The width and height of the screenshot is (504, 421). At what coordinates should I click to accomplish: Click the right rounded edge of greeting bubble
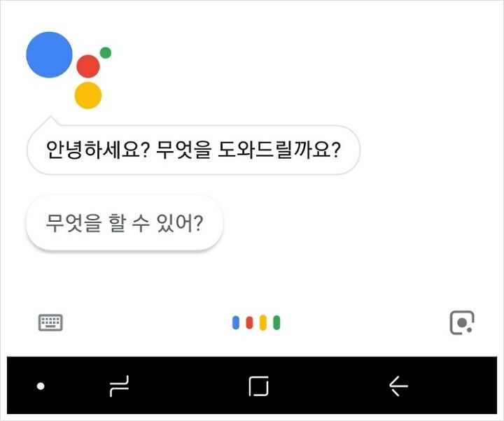click(x=352, y=150)
